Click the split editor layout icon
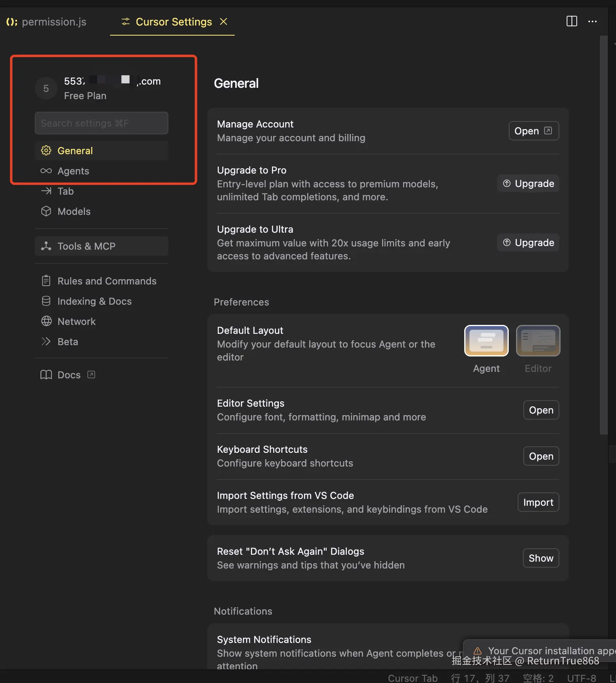Image resolution: width=616 pixels, height=683 pixels. pos(571,21)
